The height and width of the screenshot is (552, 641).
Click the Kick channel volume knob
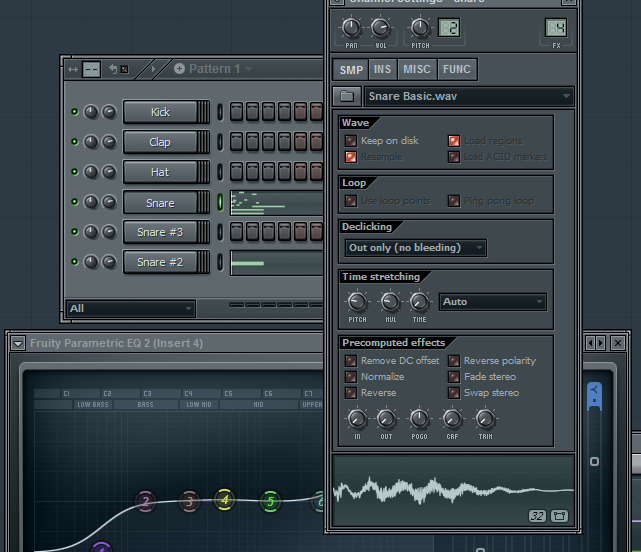click(x=109, y=112)
